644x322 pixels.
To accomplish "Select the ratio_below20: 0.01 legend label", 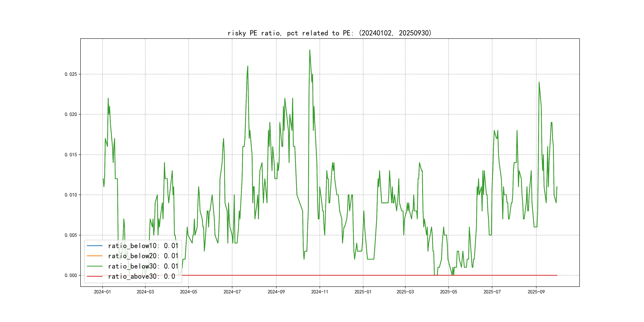I will 143,256.
